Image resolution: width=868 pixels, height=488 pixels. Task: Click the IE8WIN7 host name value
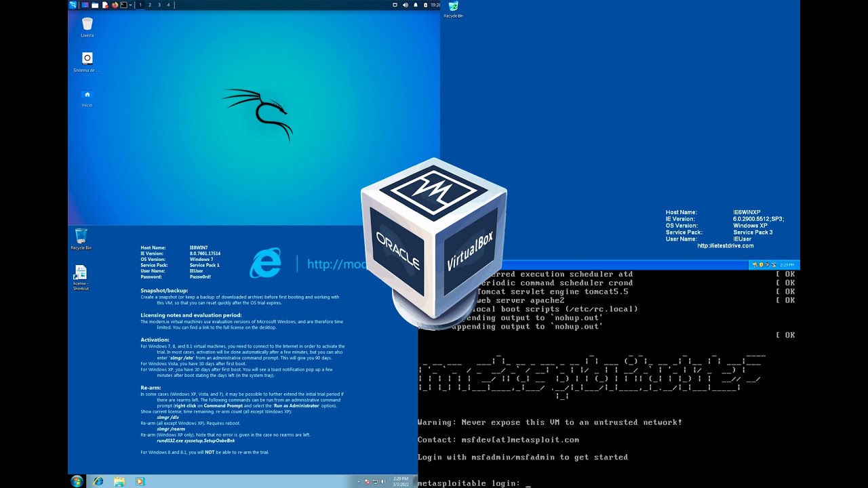click(x=198, y=248)
